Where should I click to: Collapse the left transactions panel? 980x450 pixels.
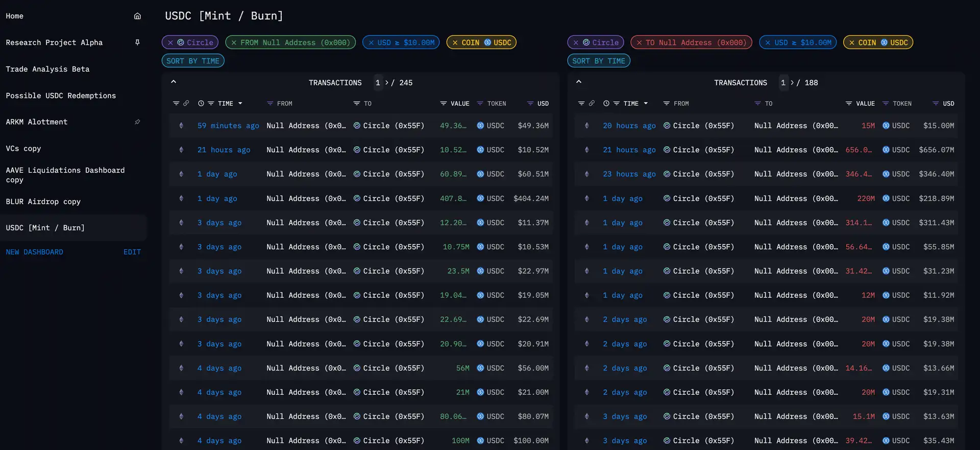tap(174, 82)
